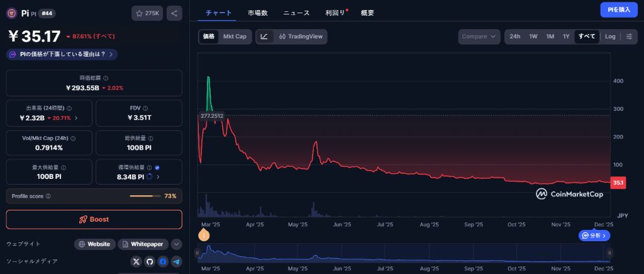This screenshot has width=644, height=274.
Task: Click circulating supply ring progress icon
Action: (150, 177)
